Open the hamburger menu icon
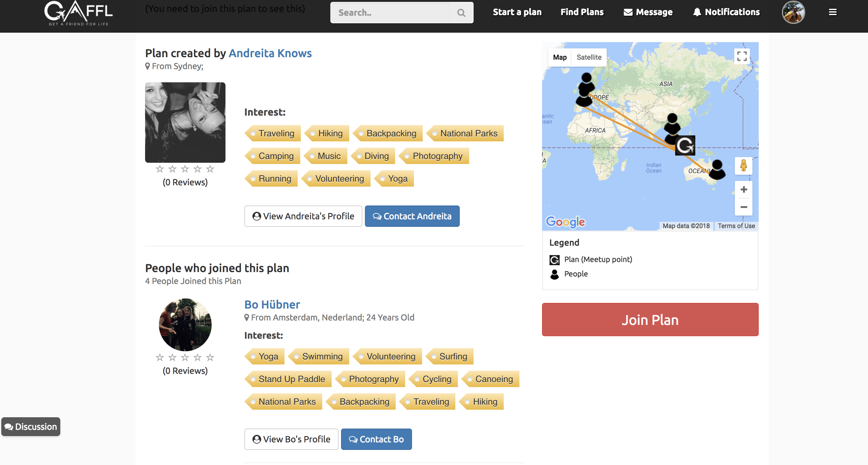The height and width of the screenshot is (465, 868). [833, 12]
